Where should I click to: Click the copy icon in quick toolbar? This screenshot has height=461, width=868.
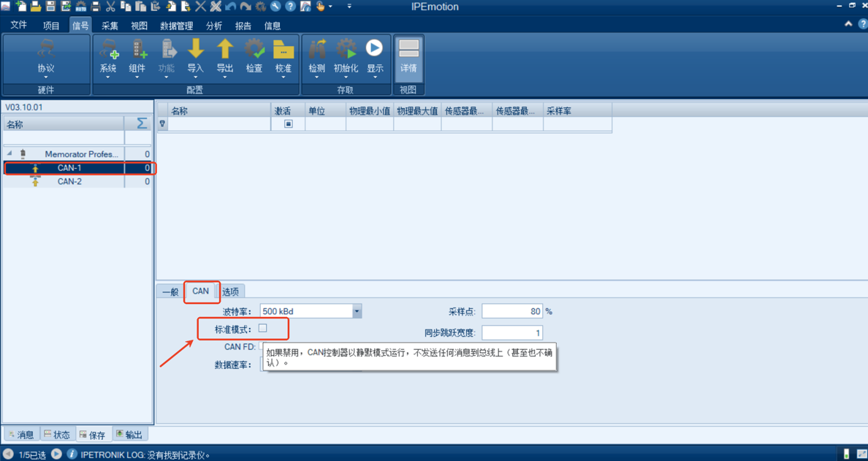126,6
